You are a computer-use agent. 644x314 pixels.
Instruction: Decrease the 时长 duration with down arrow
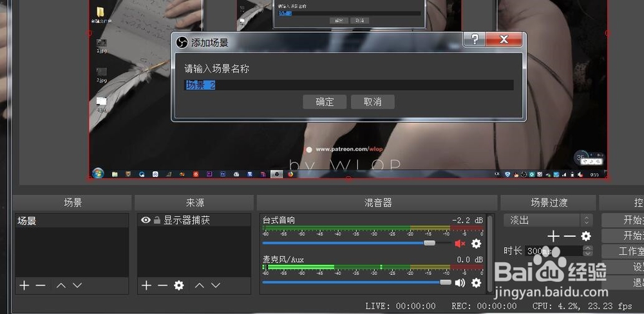point(588,254)
